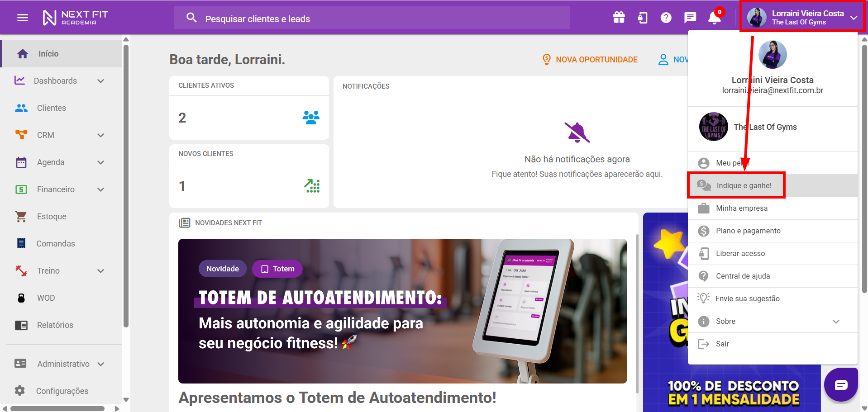Click The Last Of Gyms round logo
The width and height of the screenshot is (868, 412).
[x=714, y=127]
